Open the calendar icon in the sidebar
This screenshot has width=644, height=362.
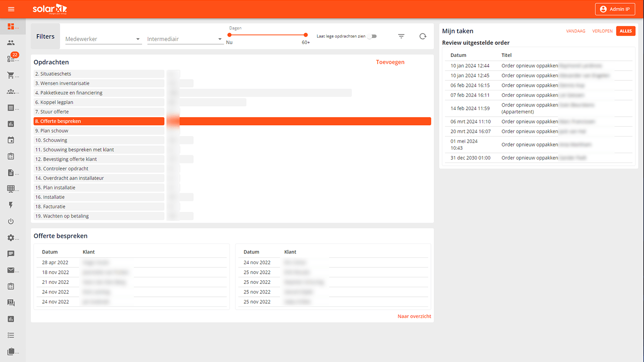pos(11,140)
